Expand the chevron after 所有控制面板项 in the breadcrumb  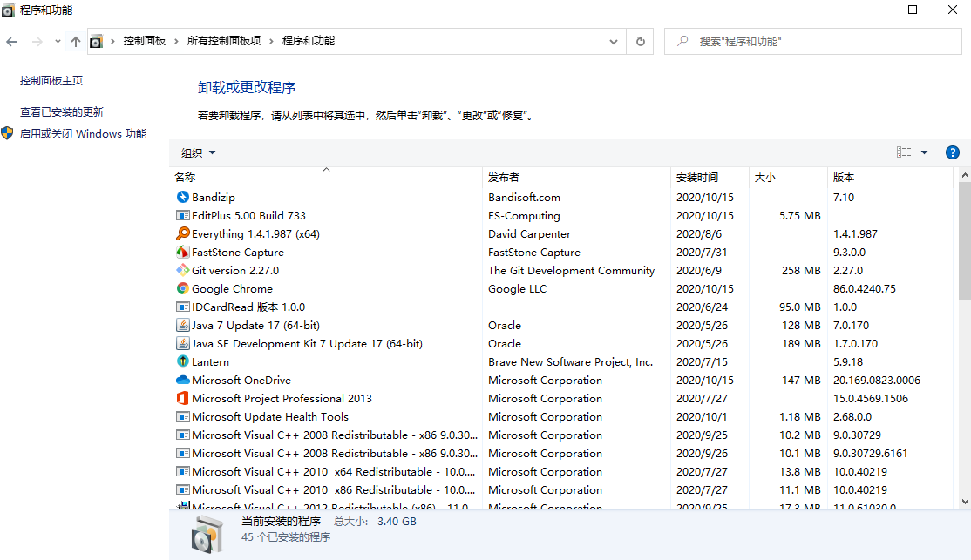click(271, 41)
